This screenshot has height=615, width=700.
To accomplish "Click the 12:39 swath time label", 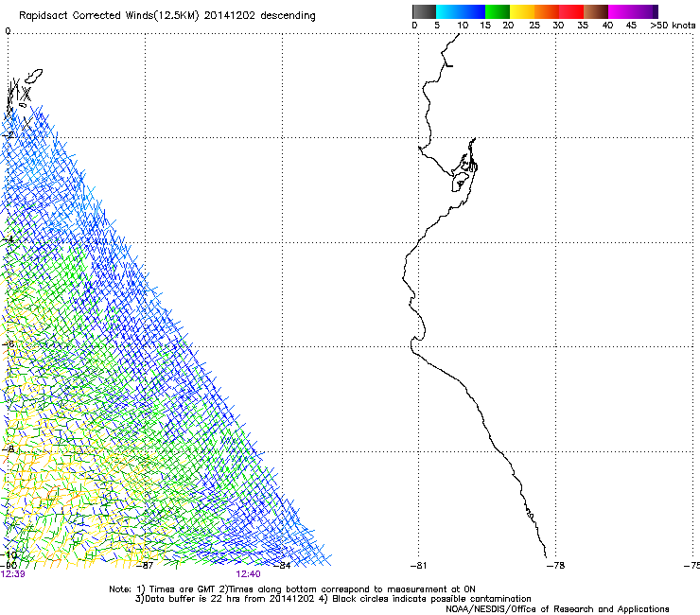I will (13, 574).
